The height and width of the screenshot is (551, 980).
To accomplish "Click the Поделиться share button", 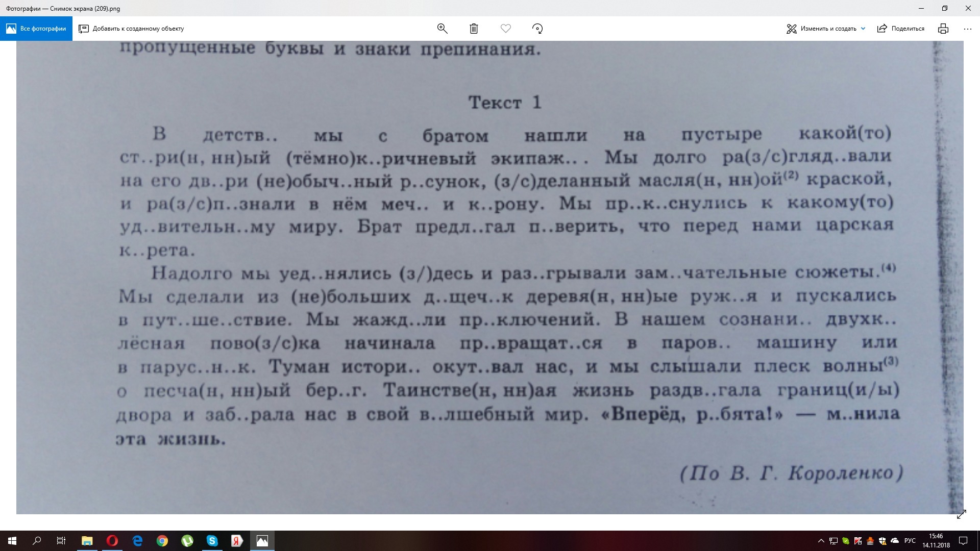I will [901, 29].
